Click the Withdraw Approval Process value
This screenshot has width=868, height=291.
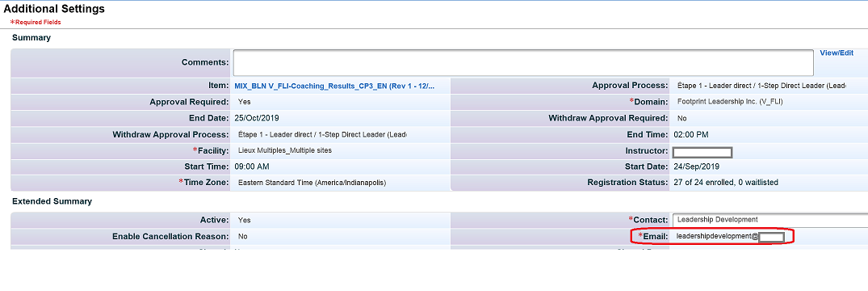(322, 135)
